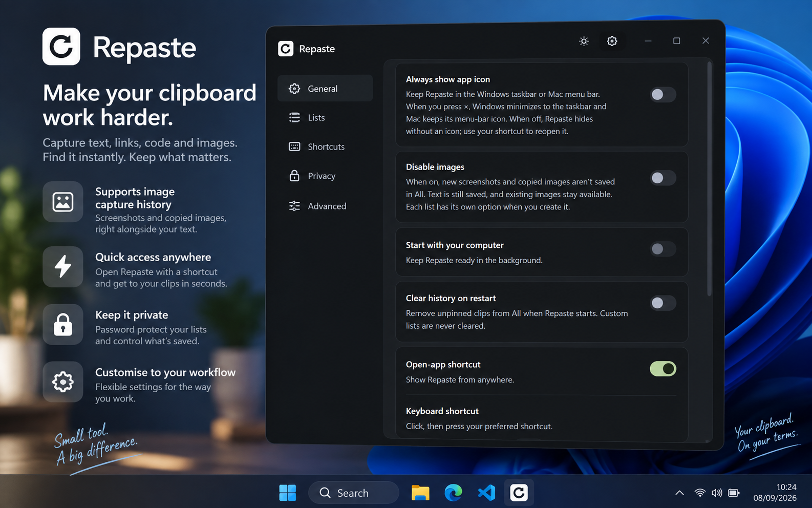Click the 'Open-app shortcut' heading text
The image size is (812, 508).
443,365
